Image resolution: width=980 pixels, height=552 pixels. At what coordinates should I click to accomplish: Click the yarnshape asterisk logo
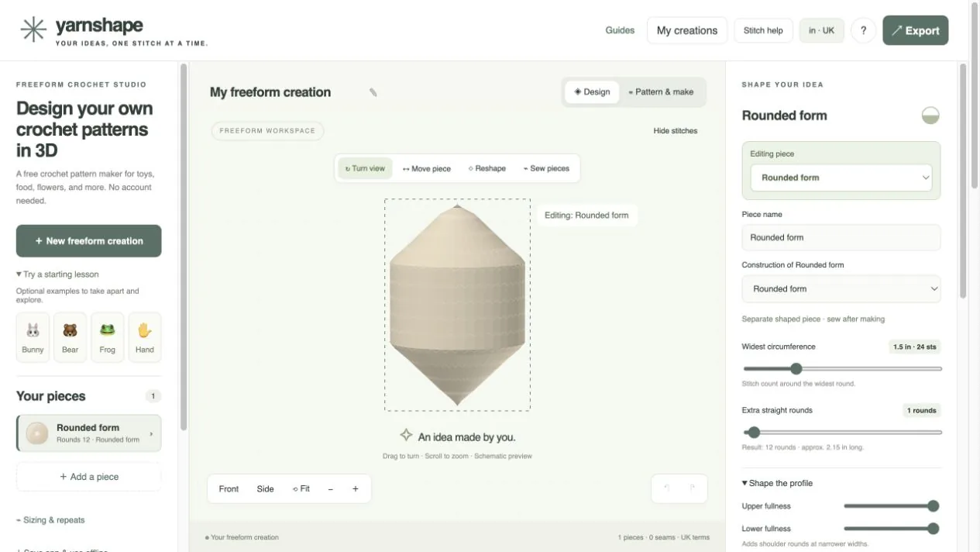tap(33, 29)
